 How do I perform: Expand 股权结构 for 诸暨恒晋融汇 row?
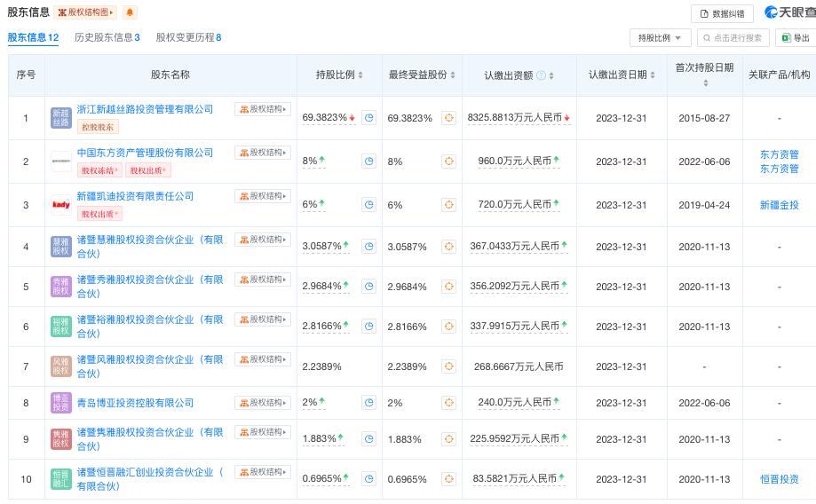(x=263, y=472)
